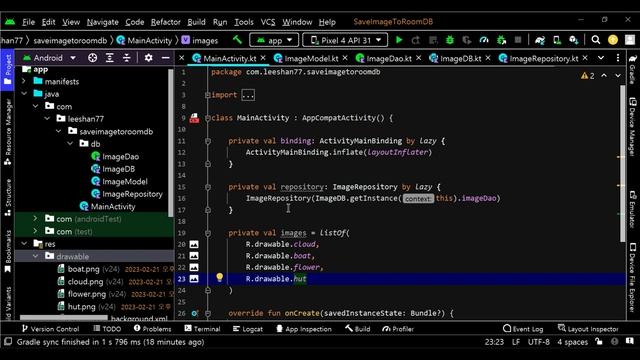640x360 pixels.
Task: Open the Event Log
Action: pyautogui.click(x=523, y=329)
